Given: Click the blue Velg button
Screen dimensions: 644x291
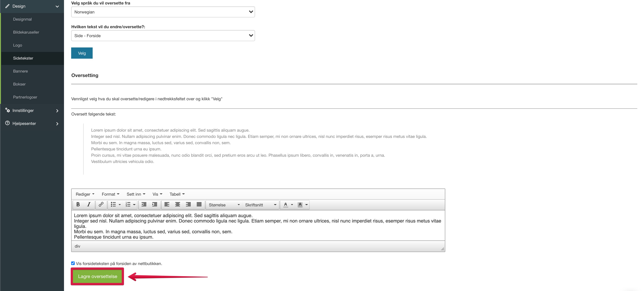Looking at the screenshot, I should [82, 53].
